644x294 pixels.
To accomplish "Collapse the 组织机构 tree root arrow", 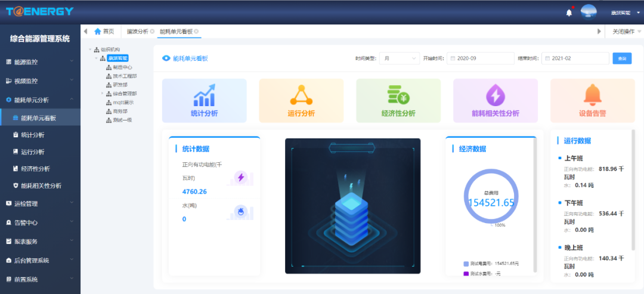I will [x=90, y=49].
